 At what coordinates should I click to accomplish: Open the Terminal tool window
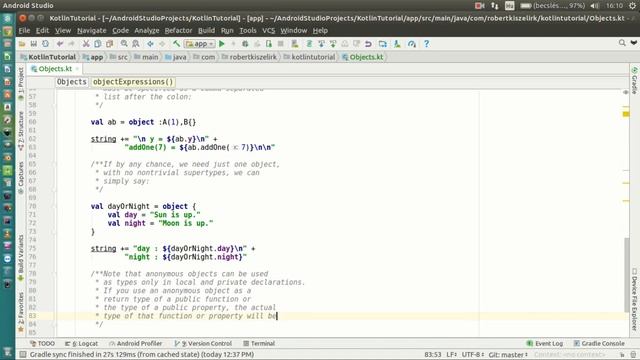(259, 344)
